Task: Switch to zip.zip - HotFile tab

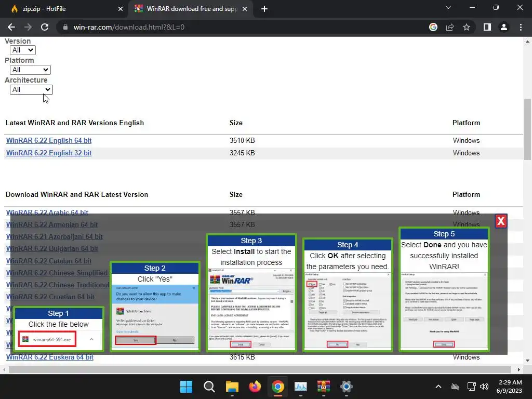Action: click(x=64, y=9)
